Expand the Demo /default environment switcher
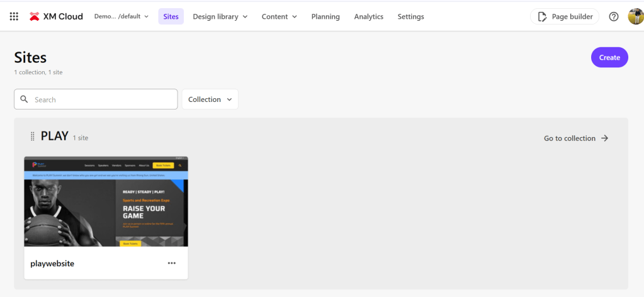Screen dimensions: 644x297 [121, 16]
